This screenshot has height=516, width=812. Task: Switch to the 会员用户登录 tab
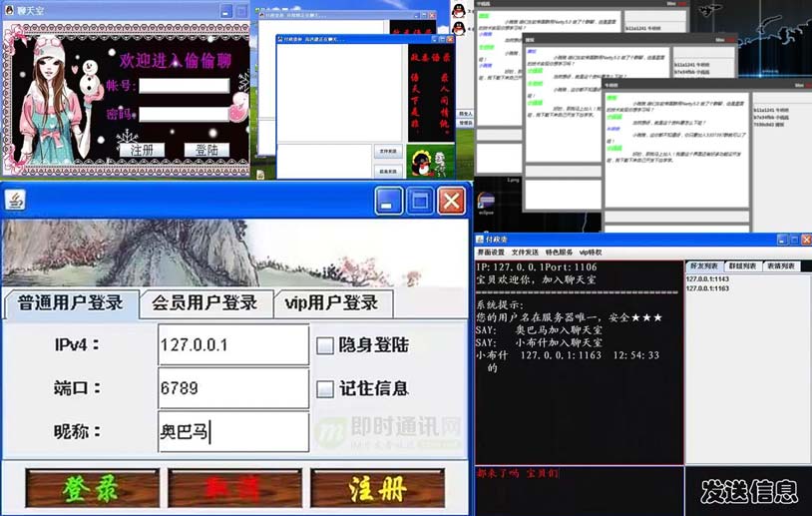click(x=205, y=303)
